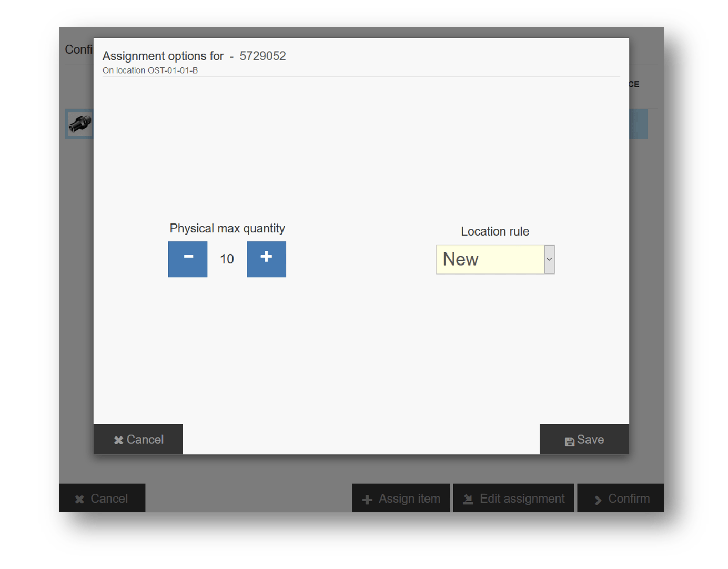The height and width of the screenshot is (569, 728).
Task: Open the Location rule combo box showing New
Action: (490, 259)
